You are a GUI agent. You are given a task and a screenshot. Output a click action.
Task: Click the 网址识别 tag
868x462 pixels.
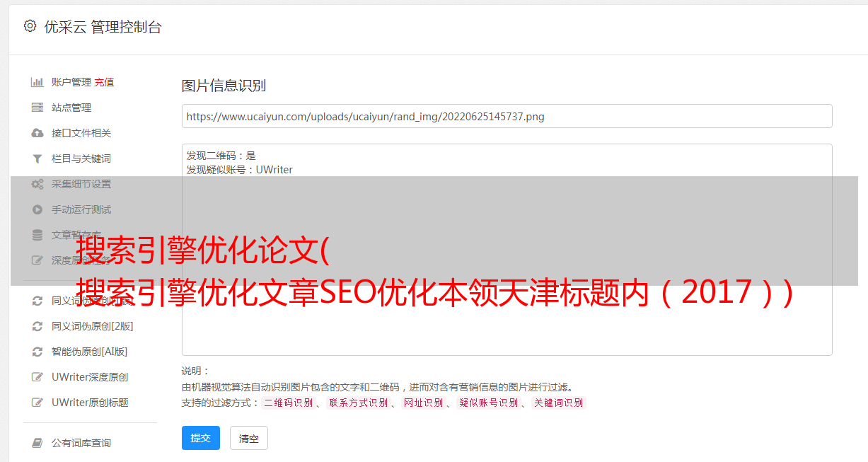click(x=423, y=403)
